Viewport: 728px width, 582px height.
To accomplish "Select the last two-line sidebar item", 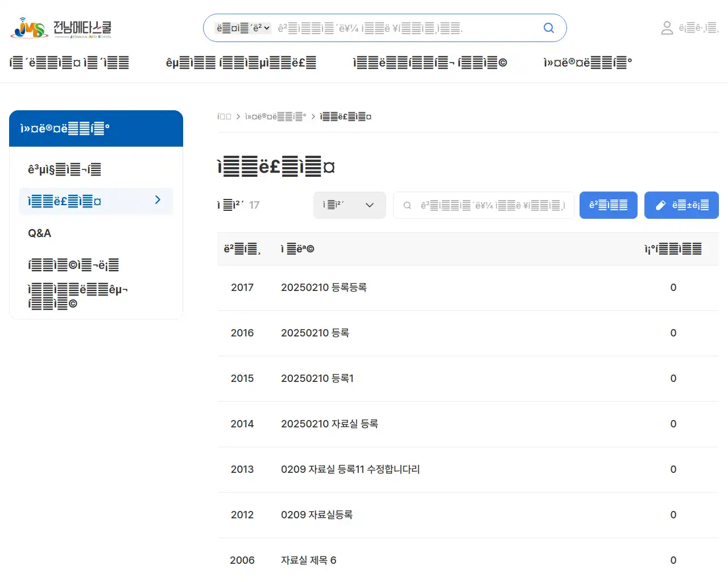I will (77, 296).
